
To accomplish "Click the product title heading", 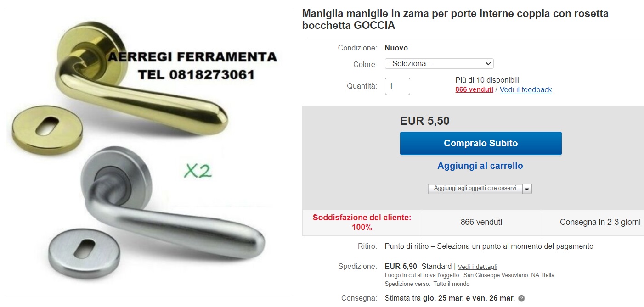I will 455,19.
